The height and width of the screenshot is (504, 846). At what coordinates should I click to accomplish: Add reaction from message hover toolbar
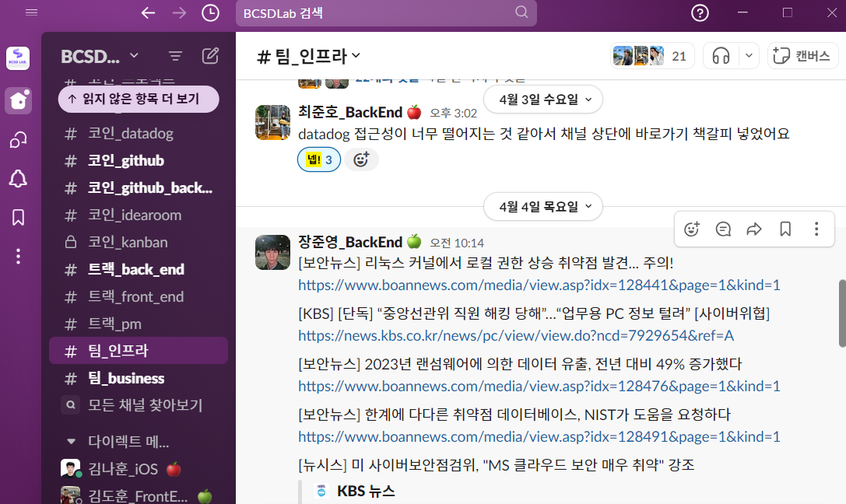click(x=692, y=229)
